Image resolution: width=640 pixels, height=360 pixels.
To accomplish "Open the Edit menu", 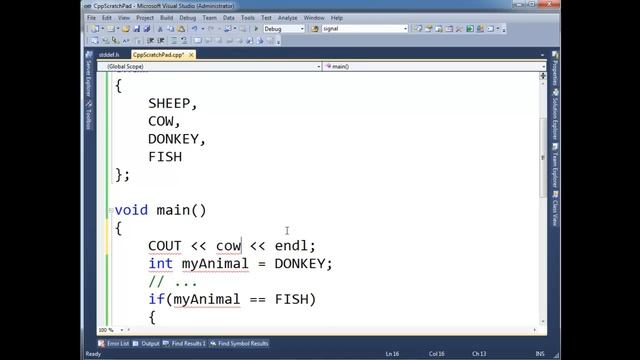I will pos(107,18).
